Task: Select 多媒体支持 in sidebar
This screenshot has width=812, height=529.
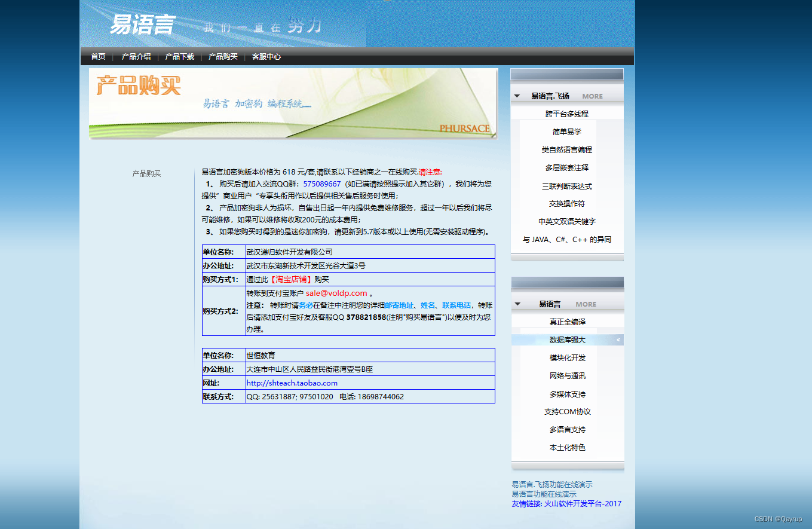Action: (568, 394)
